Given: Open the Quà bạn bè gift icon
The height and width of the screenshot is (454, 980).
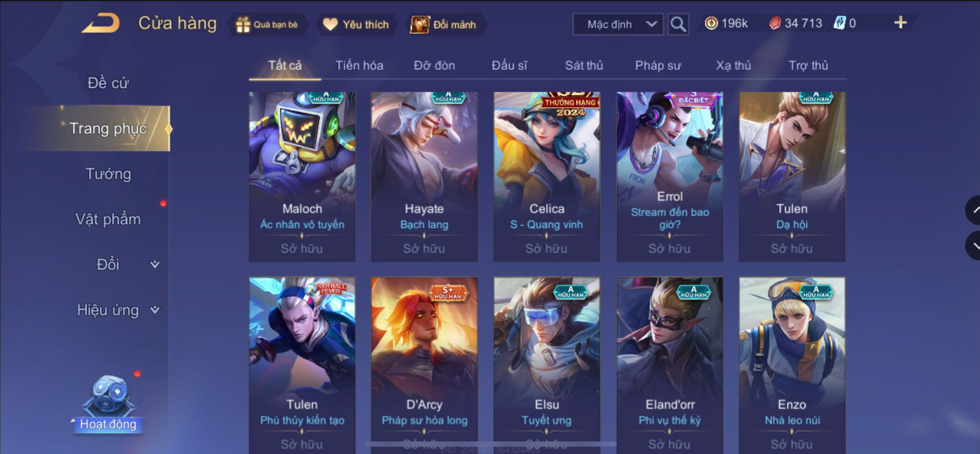Looking at the screenshot, I should point(243,25).
